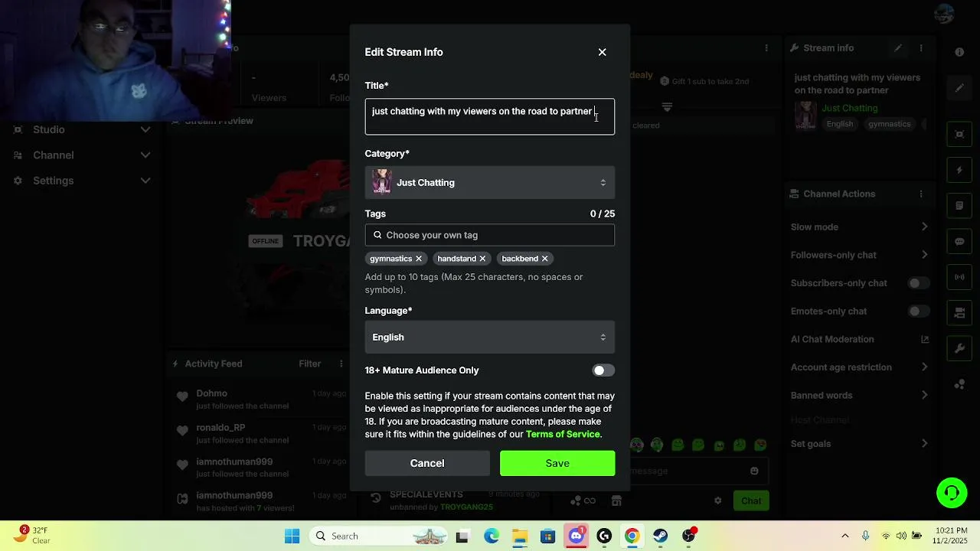Click the broadcast signal icon in right rail

[x=959, y=277]
